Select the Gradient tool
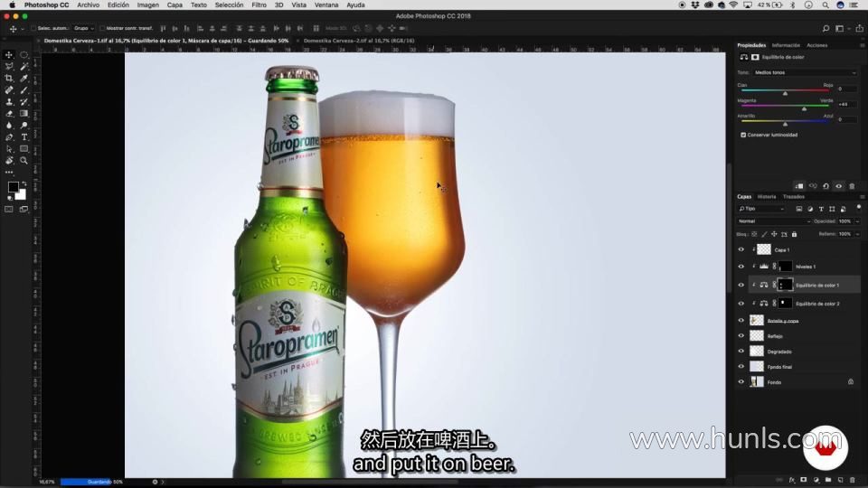Screen dimensions: 868x488 (x=24, y=114)
